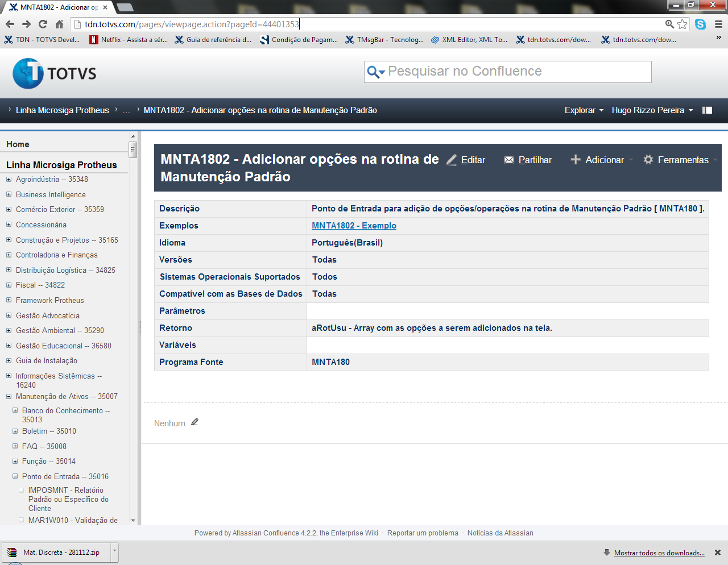
Task: Open the Adicionar menu
Action: 602,160
